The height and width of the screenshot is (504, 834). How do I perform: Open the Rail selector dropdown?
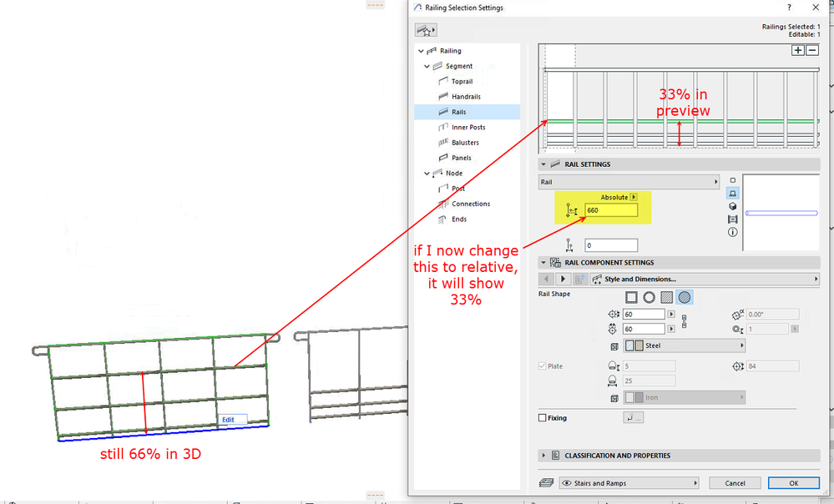point(629,182)
